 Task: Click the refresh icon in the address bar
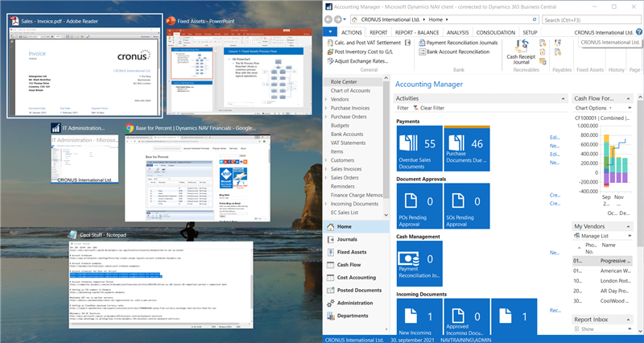pos(535,19)
